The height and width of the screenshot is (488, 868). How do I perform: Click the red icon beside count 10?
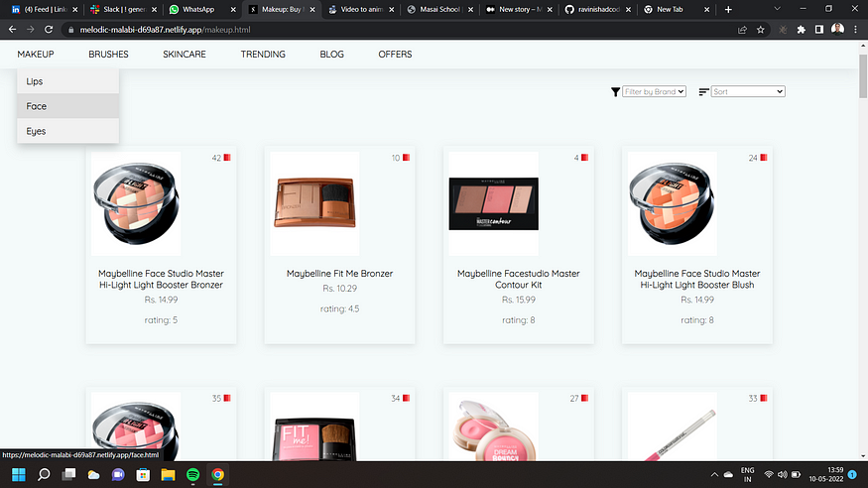coord(407,158)
